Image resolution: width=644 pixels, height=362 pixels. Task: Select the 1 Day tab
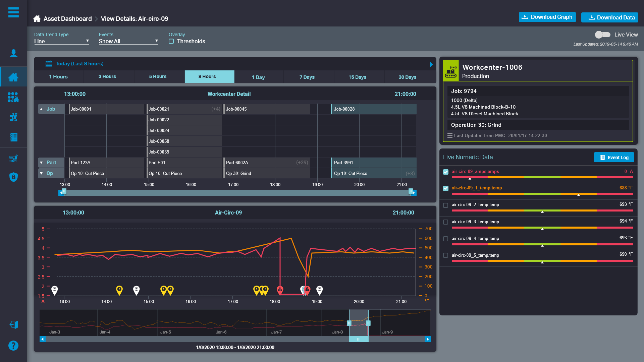pyautogui.click(x=258, y=77)
